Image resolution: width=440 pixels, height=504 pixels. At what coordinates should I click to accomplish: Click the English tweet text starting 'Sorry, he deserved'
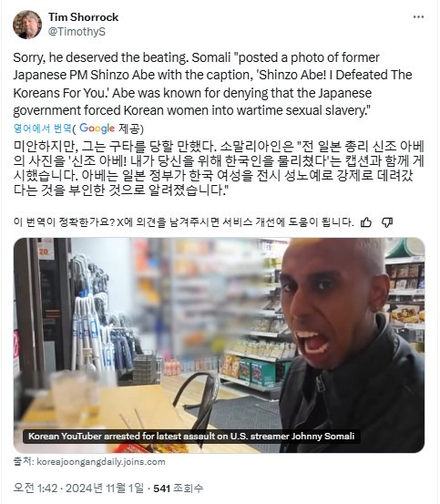pos(212,84)
